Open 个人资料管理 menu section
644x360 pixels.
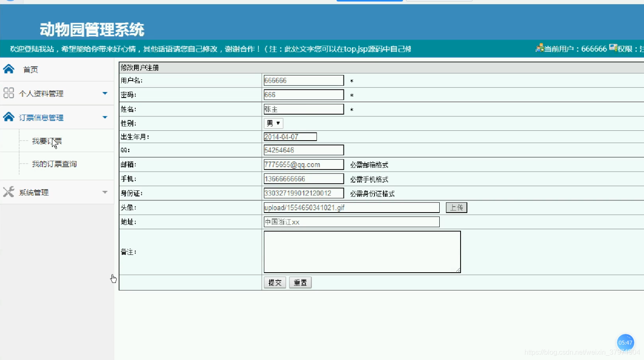click(41, 93)
